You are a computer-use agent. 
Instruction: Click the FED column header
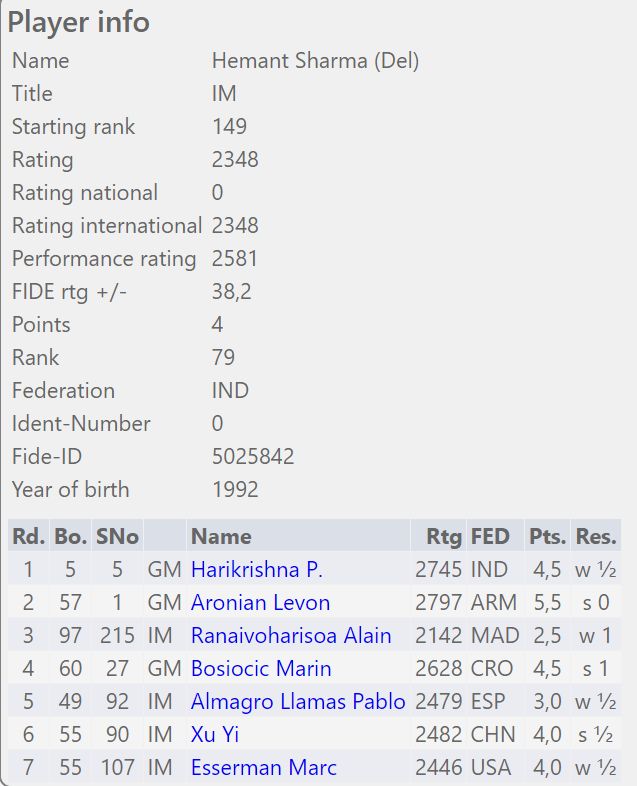490,536
